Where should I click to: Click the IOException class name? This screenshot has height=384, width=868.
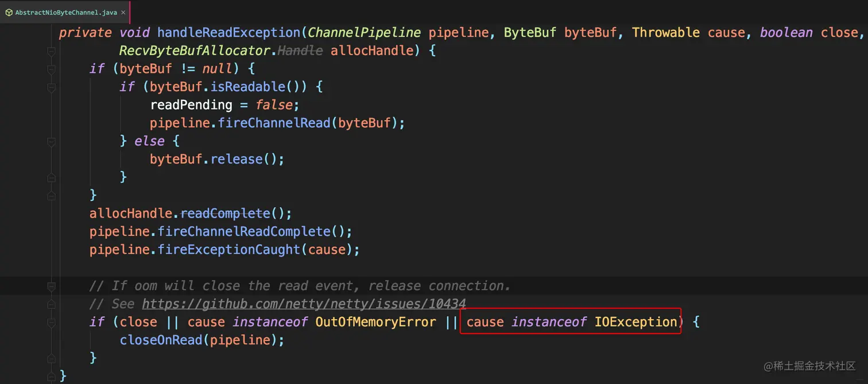(x=636, y=322)
